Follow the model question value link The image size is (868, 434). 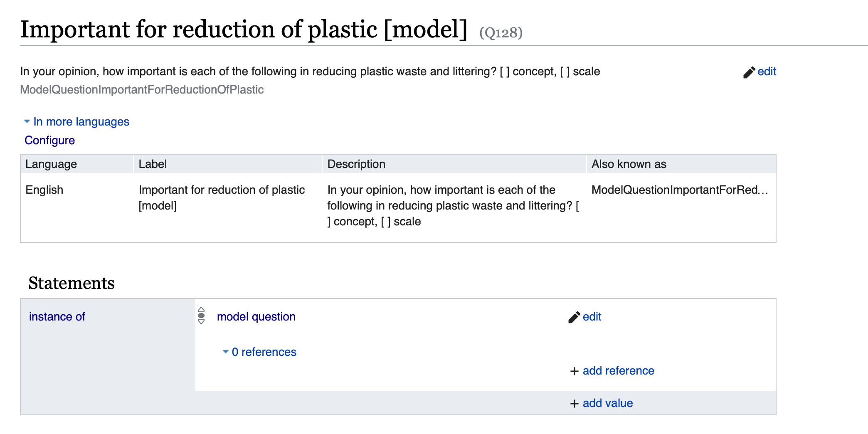pos(256,317)
